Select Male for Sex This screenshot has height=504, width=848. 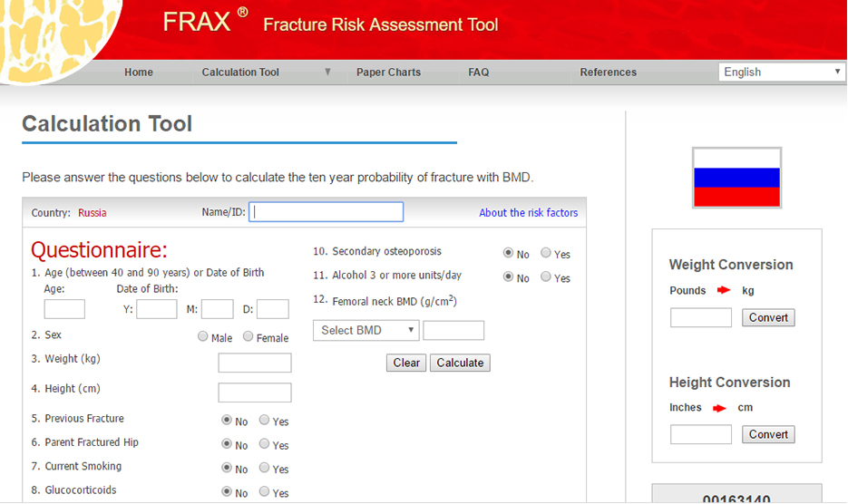click(x=203, y=336)
